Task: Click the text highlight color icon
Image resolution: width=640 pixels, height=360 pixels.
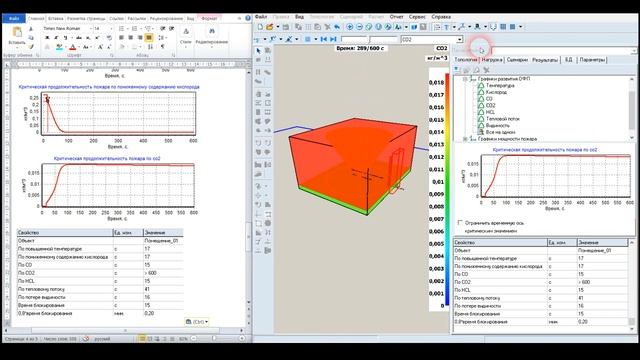Action: (60, 47)
